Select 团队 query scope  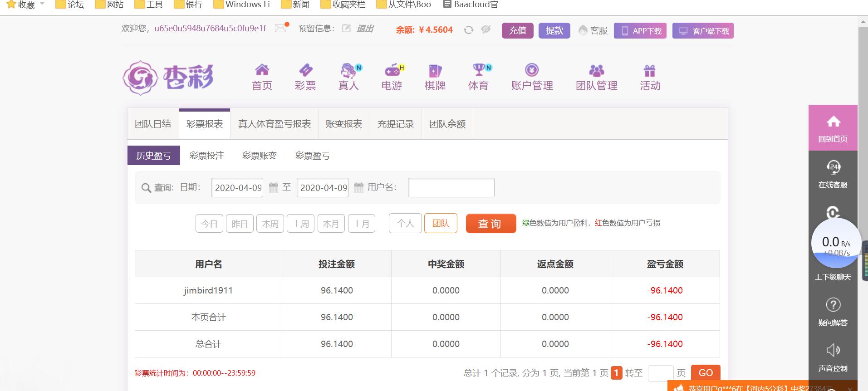pyautogui.click(x=441, y=224)
